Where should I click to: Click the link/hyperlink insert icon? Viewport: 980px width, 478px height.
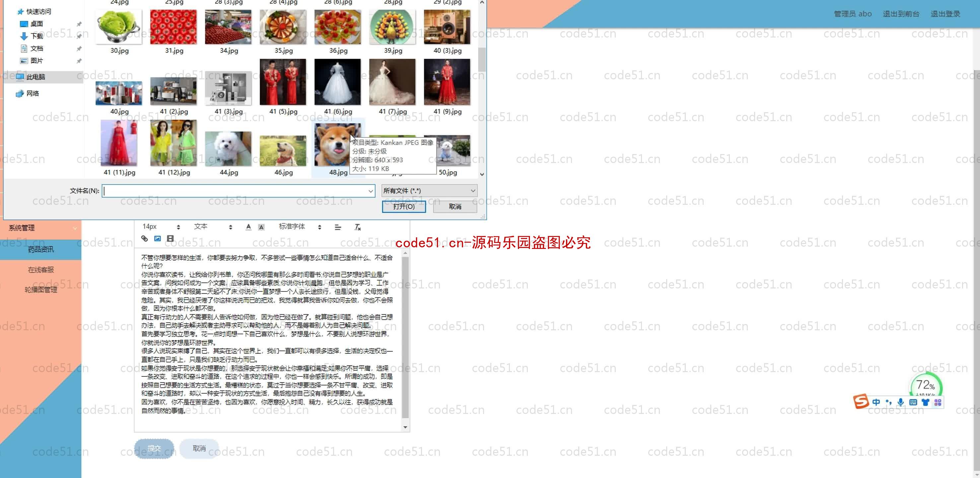click(x=144, y=238)
